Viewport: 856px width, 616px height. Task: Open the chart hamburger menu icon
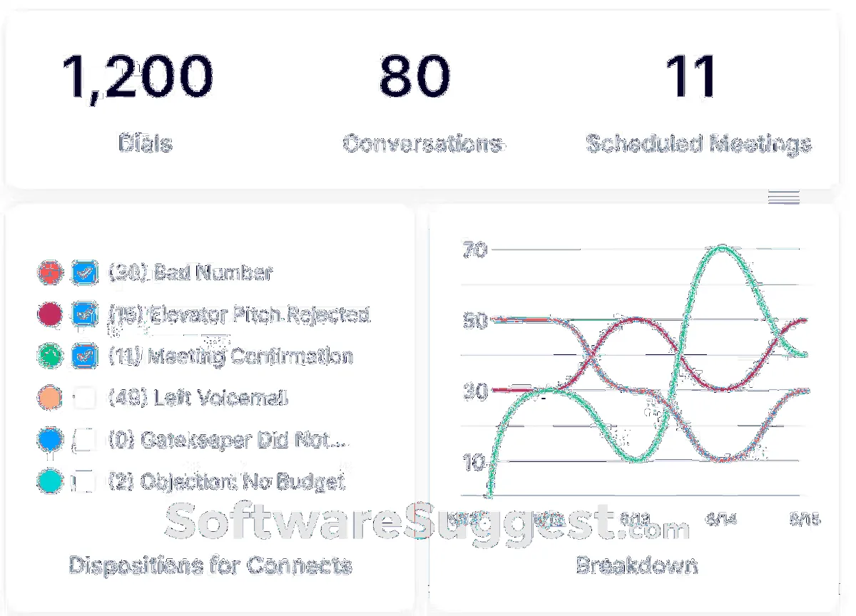pyautogui.click(x=783, y=197)
